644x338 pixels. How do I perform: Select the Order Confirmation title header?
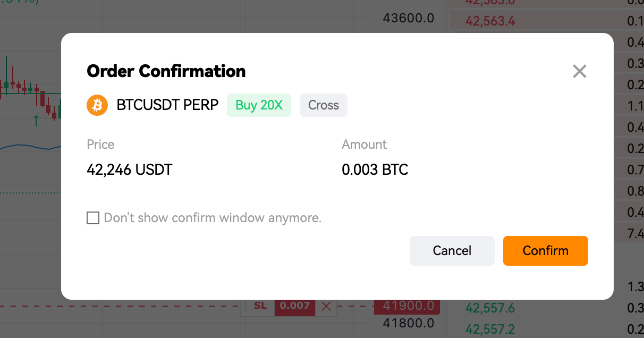(x=166, y=71)
